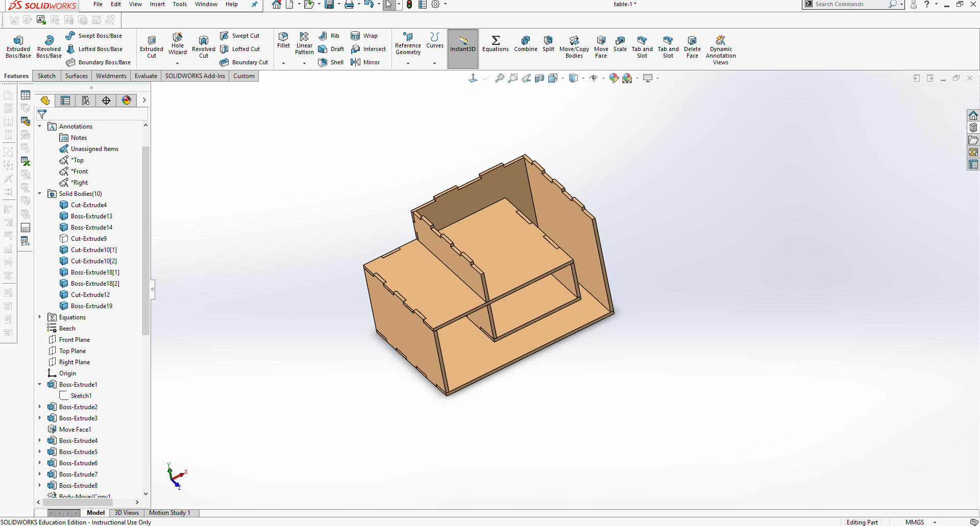Image resolution: width=980 pixels, height=526 pixels.
Task: Open Reference Geometry tool
Action: 408,43
